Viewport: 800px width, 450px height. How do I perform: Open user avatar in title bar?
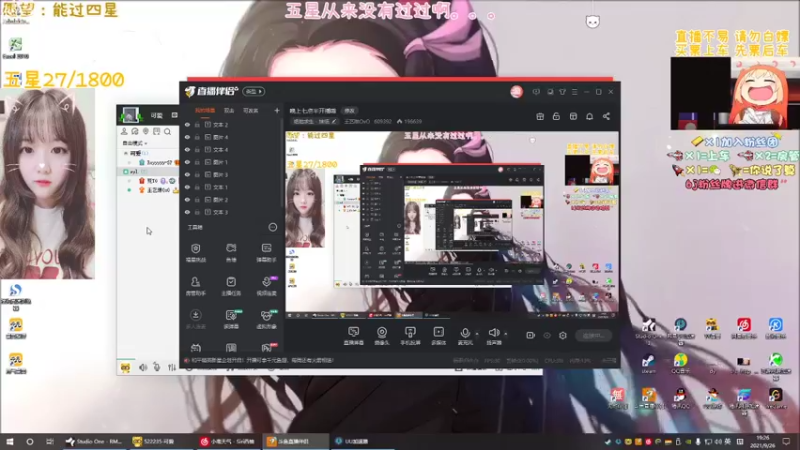[x=516, y=92]
